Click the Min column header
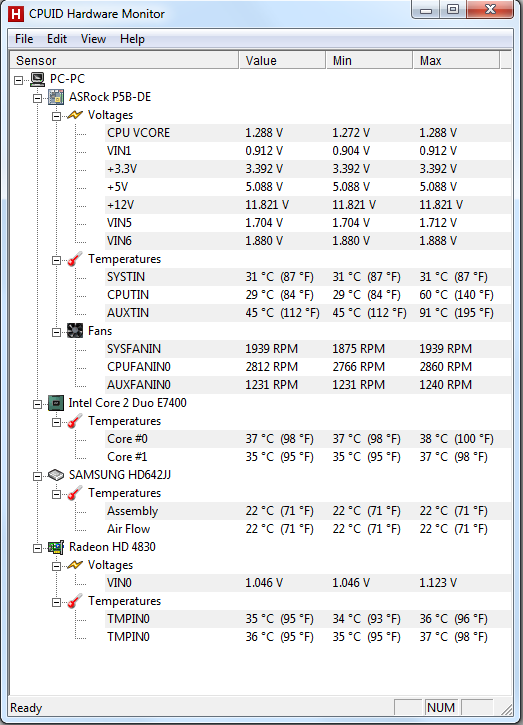Viewport: 523px width, 725px height. (x=369, y=61)
